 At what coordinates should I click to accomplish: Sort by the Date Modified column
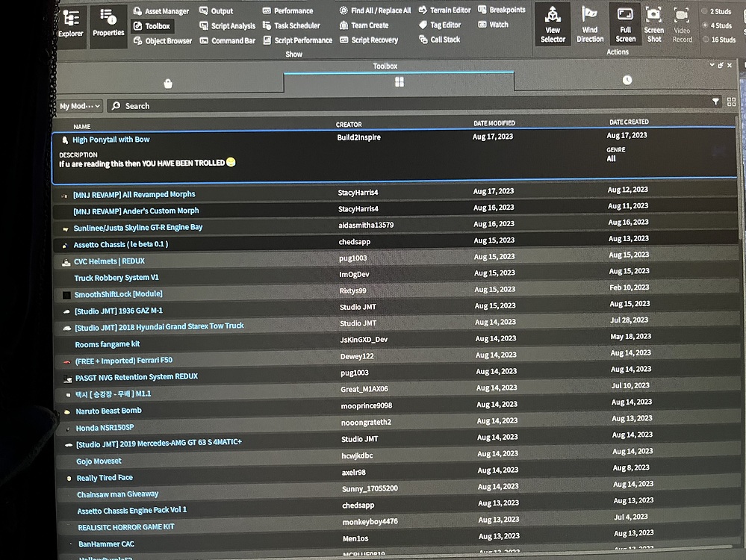click(x=494, y=123)
